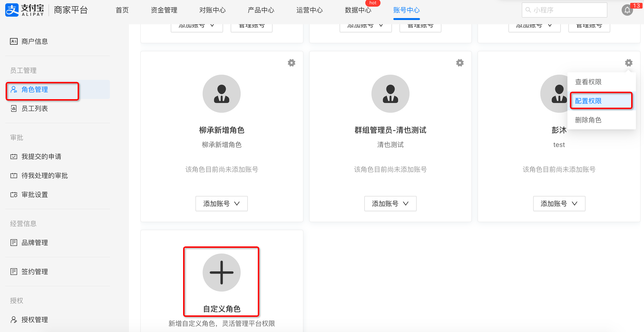Expand 添加账号 dropdown for 彭沐 role

559,204
